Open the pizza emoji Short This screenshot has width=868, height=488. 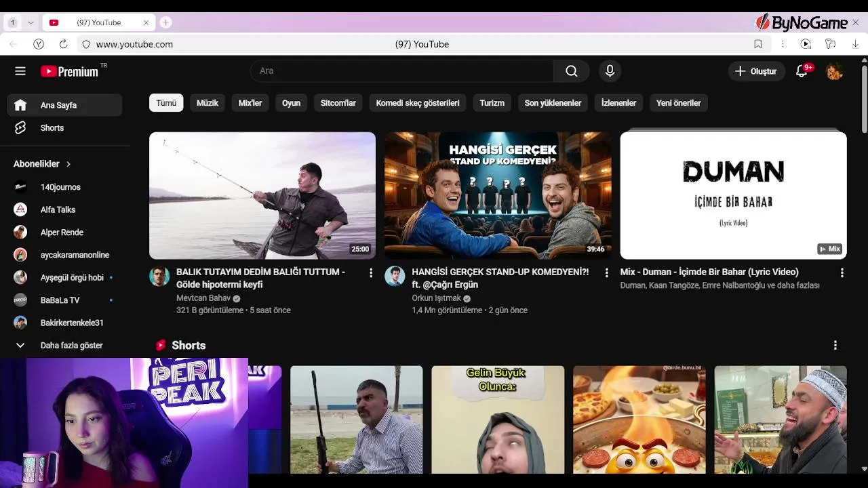pos(639,420)
